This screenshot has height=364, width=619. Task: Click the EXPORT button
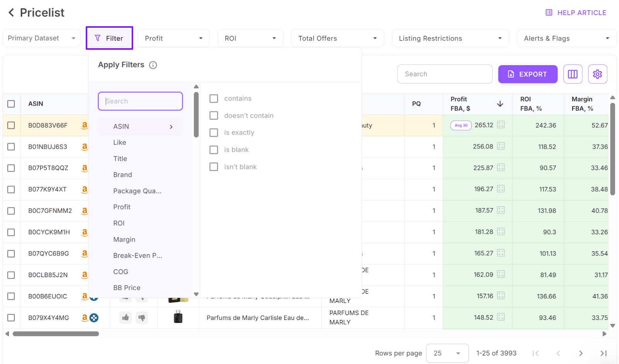click(x=527, y=74)
